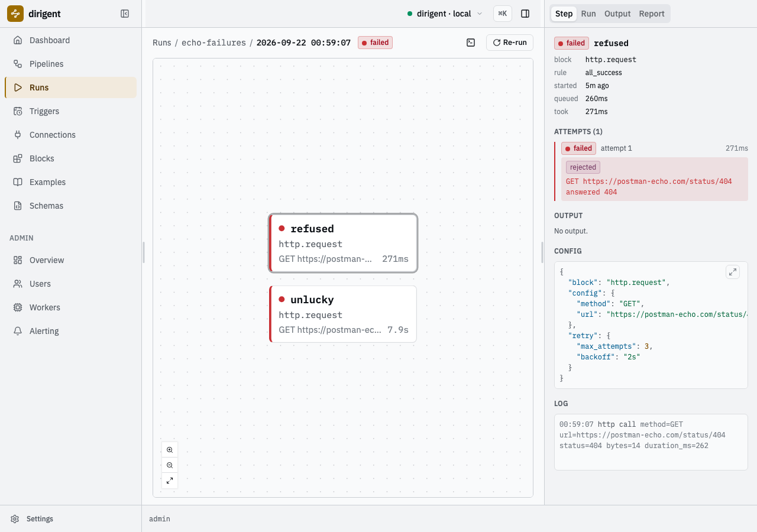Switch to the Run tab

[588, 14]
